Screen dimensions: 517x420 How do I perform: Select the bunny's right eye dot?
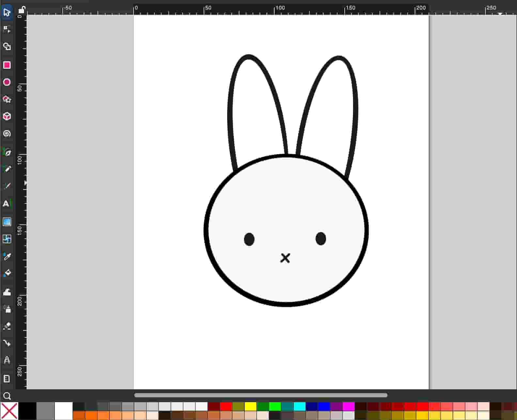pyautogui.click(x=321, y=238)
